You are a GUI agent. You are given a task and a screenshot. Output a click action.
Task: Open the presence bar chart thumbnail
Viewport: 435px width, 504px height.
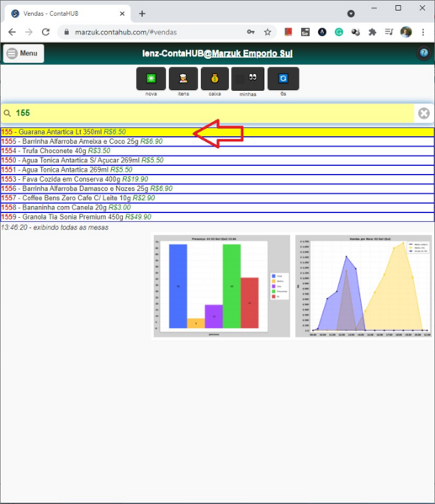click(x=222, y=286)
